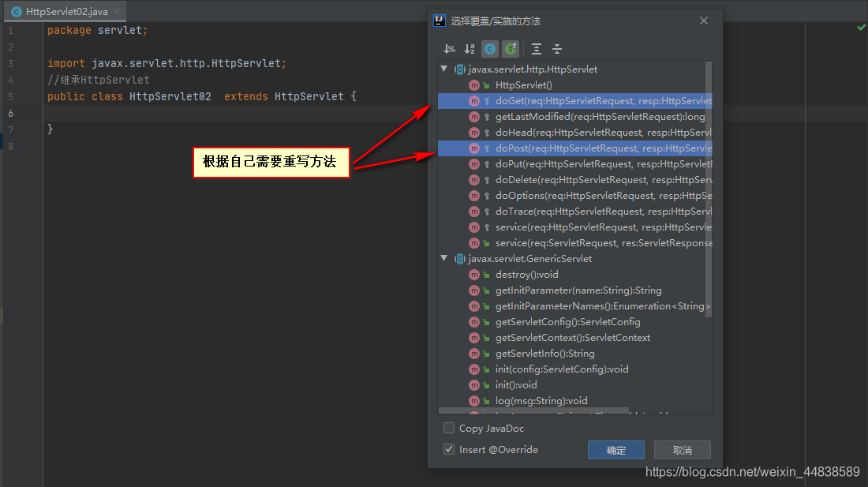
Task: Confirm with the 确定 button
Action: click(x=616, y=450)
